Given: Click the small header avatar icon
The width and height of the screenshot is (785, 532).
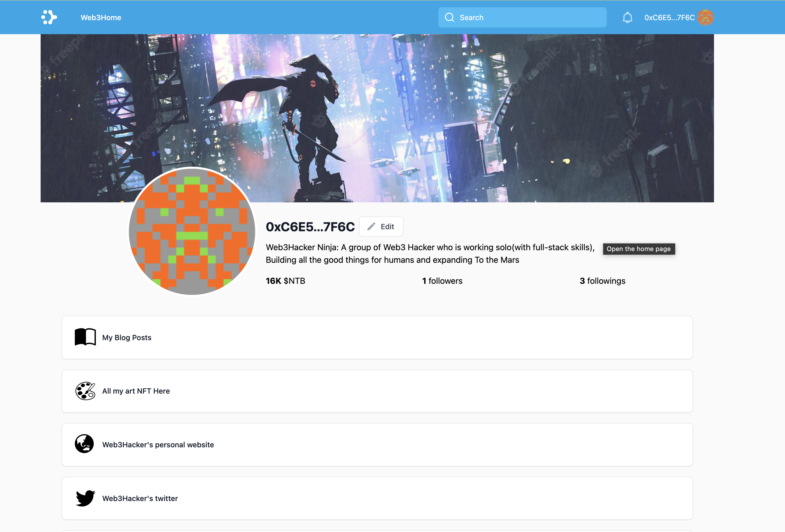Looking at the screenshot, I should 705,17.
